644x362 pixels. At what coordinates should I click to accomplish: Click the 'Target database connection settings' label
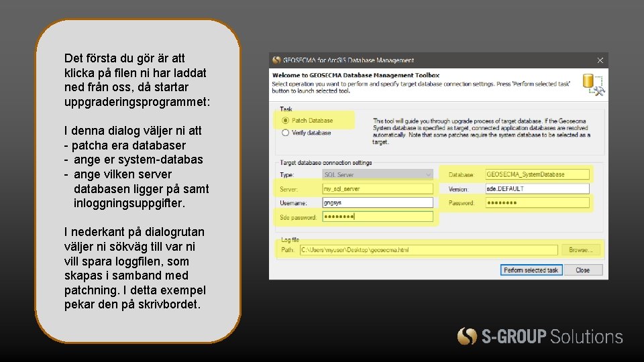pyautogui.click(x=326, y=162)
